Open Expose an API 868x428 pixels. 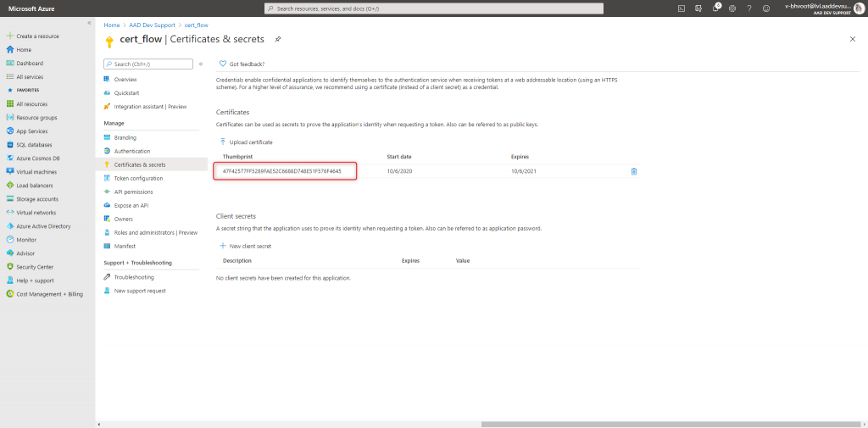tap(126, 205)
